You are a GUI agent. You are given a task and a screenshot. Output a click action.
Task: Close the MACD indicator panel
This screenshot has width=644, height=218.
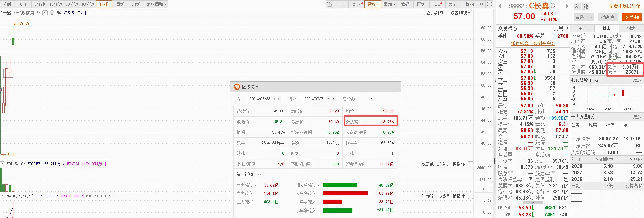tap(470, 196)
